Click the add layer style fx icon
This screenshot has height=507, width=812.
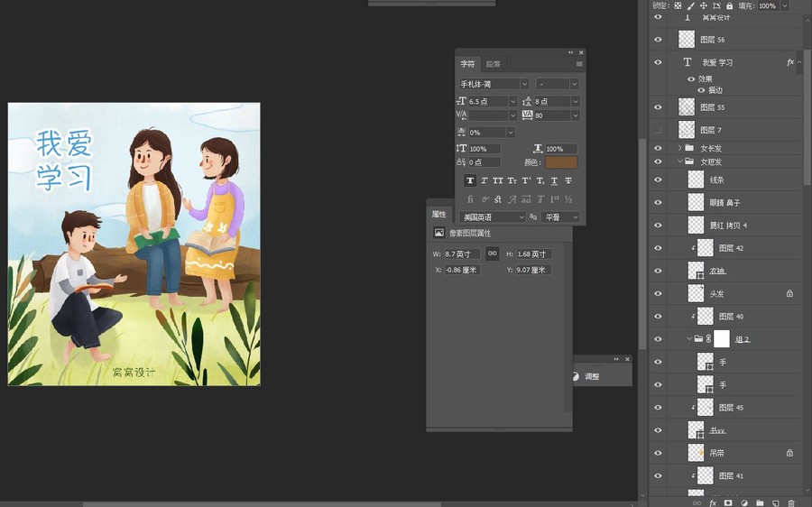tap(713, 502)
